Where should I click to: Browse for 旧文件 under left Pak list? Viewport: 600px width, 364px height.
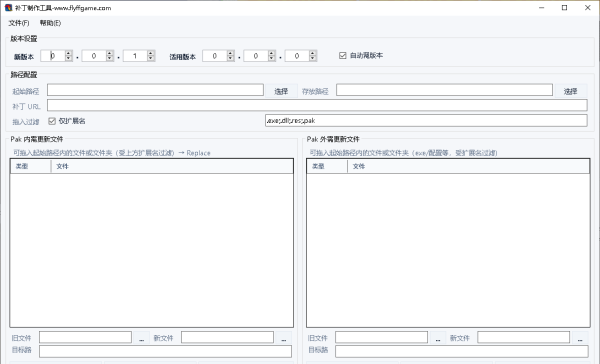[x=142, y=338]
